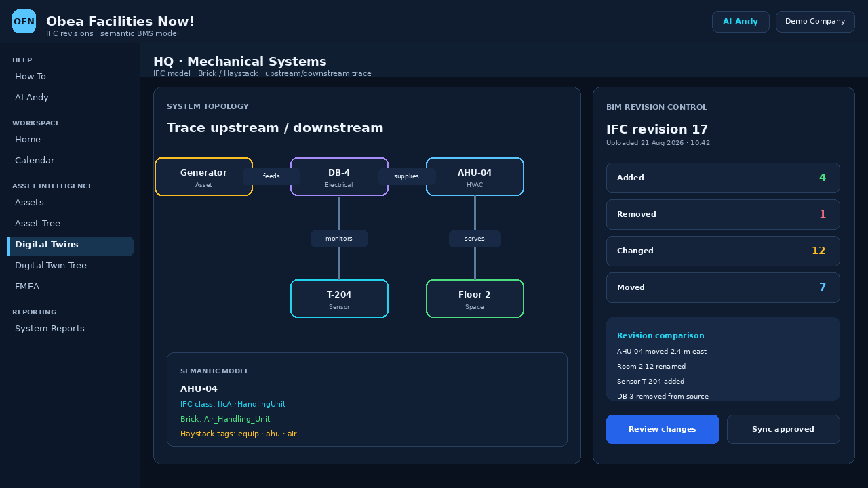Click the Sync approved button
The image size is (868, 488).
783,429
